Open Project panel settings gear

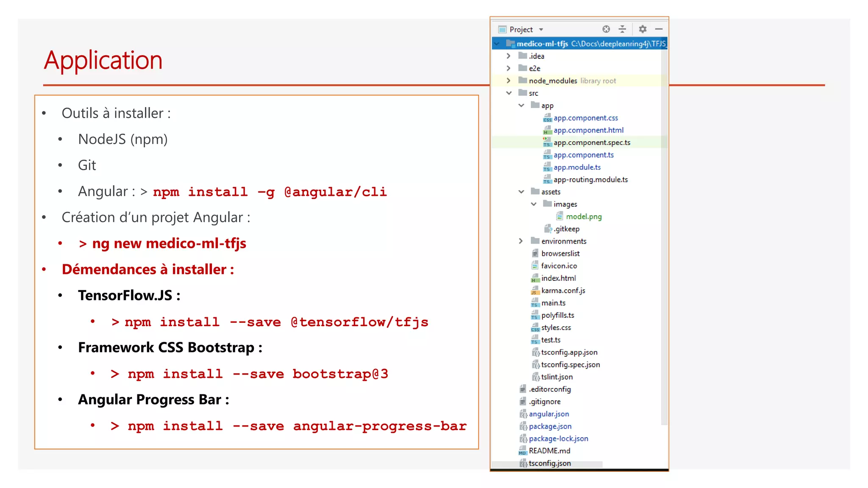tap(643, 29)
